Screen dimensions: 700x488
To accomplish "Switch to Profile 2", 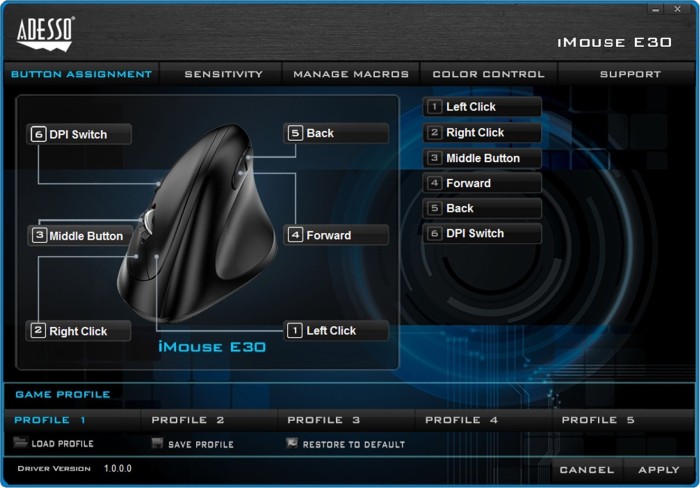I will 188,420.
